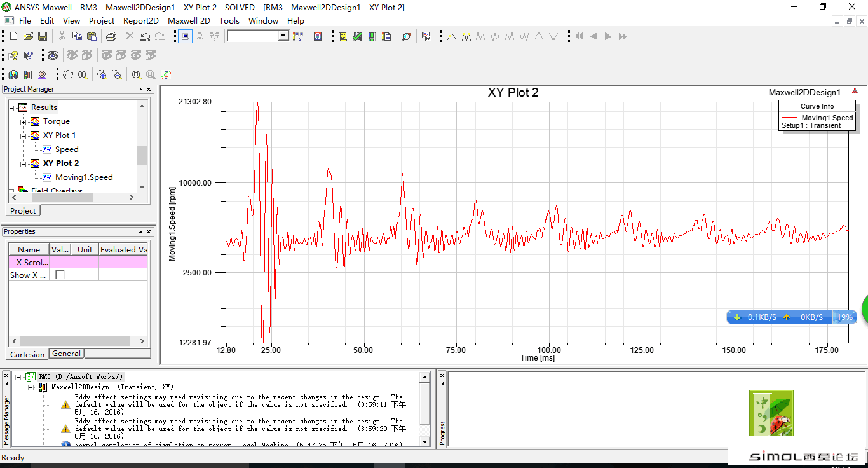Run Analyze All with exclamation icon

pyautogui.click(x=372, y=36)
